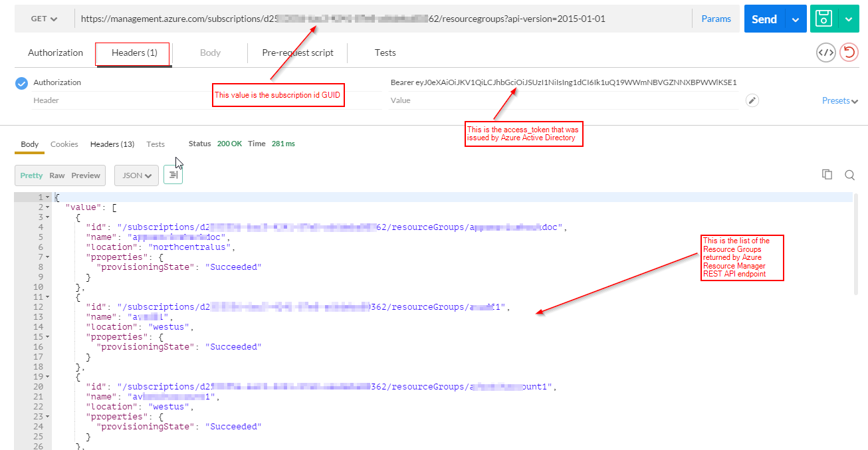
Task: Expand the Send options arrow
Action: click(796, 19)
